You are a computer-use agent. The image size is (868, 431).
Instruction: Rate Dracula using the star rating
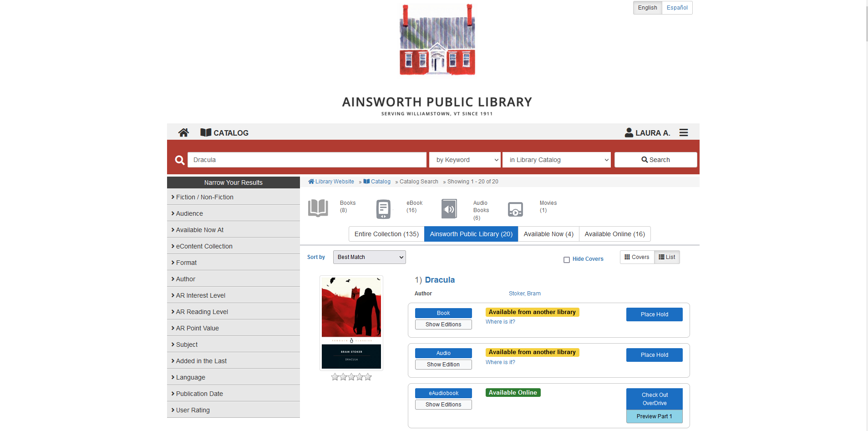351,377
